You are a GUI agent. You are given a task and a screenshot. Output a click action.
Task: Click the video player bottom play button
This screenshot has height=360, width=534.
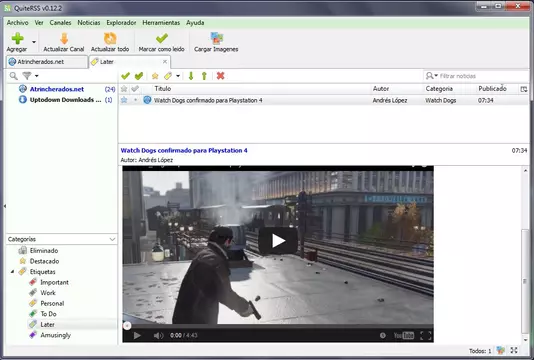click(137, 335)
